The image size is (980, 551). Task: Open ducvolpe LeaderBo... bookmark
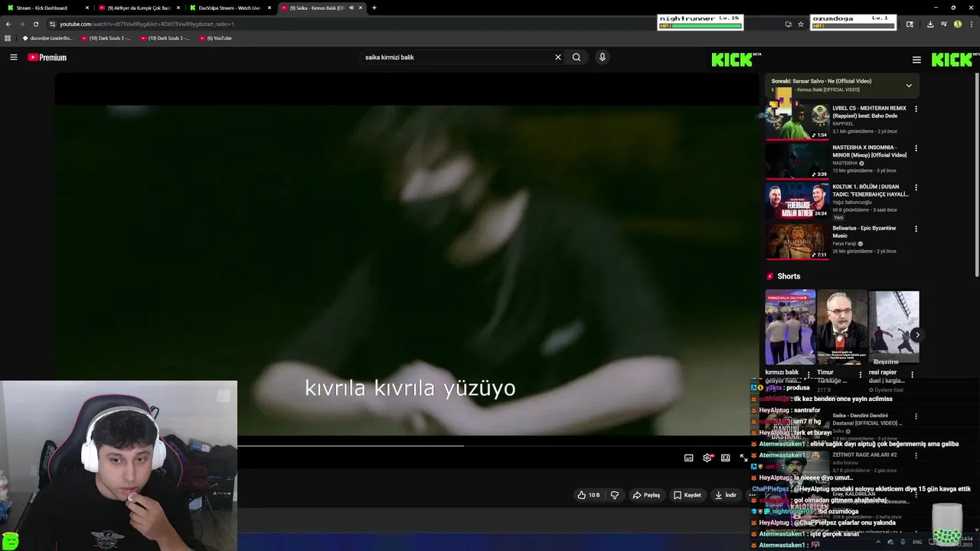click(x=47, y=38)
